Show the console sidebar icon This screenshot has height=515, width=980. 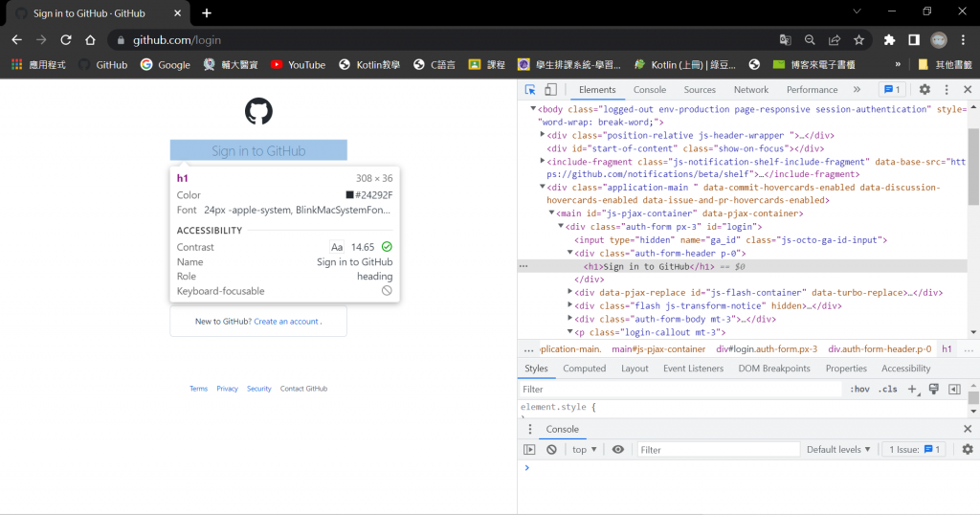pos(529,449)
